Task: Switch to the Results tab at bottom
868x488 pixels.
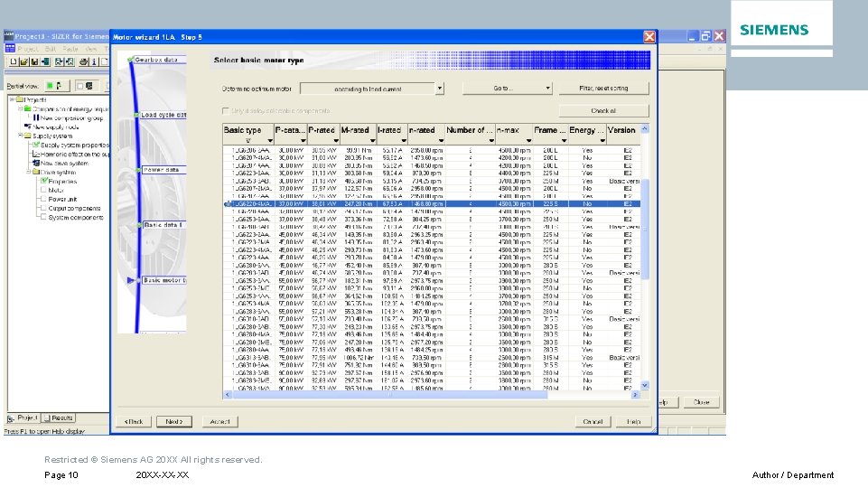Action: click(58, 418)
